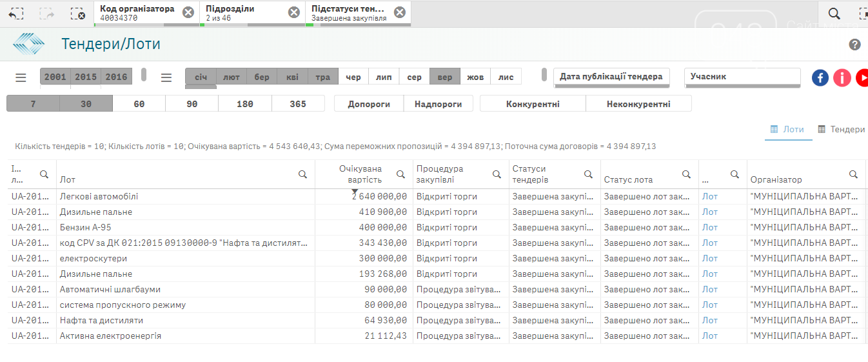This screenshot has height=362, width=868.
Task: Open the Facebook icon link
Action: click(820, 78)
